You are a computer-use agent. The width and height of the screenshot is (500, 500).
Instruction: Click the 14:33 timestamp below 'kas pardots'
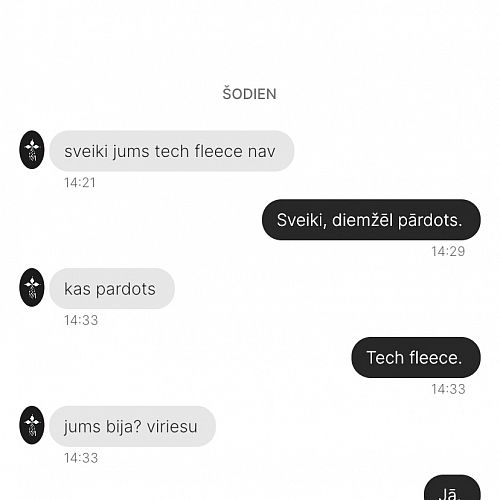pyautogui.click(x=81, y=320)
